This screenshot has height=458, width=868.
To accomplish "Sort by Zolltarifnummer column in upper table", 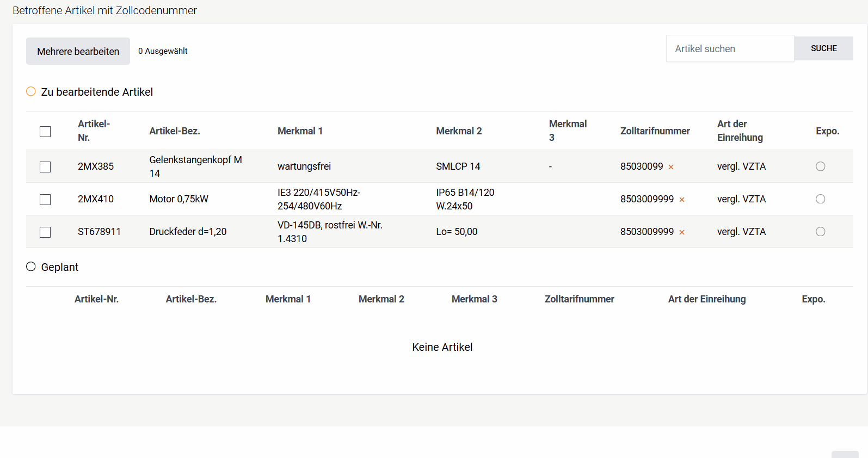I will click(x=655, y=131).
